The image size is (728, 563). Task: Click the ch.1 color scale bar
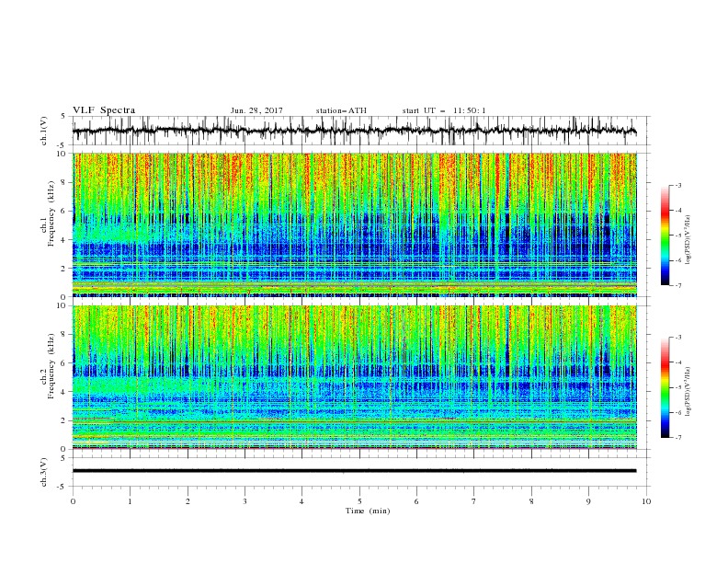[665, 236]
